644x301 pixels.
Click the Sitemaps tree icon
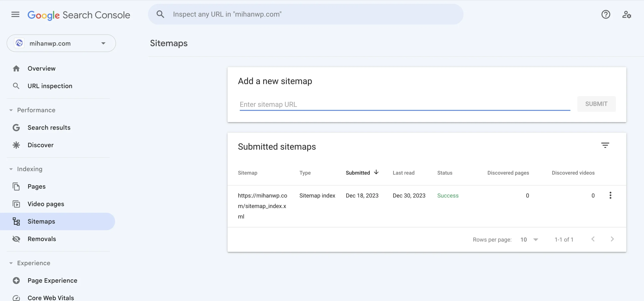(x=16, y=222)
